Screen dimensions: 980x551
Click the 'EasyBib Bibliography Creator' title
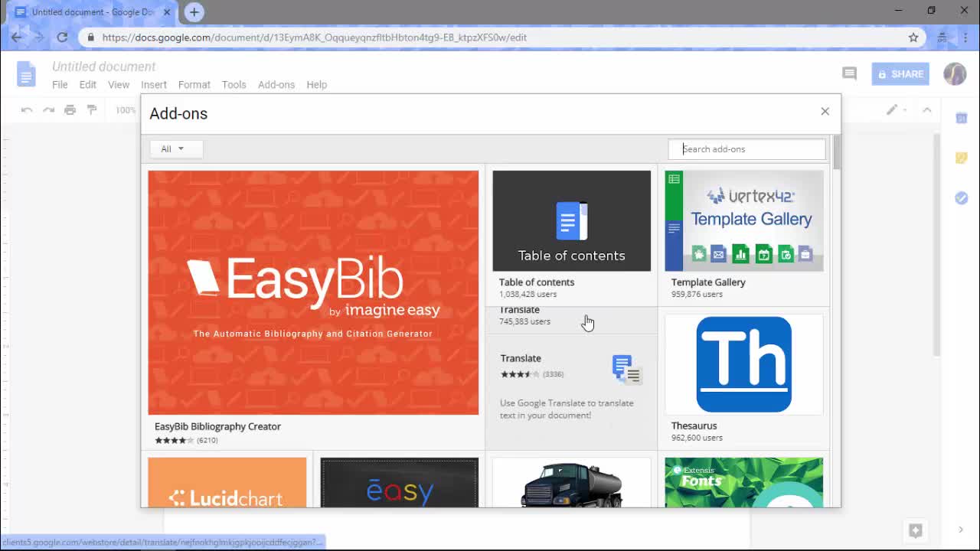tap(217, 426)
